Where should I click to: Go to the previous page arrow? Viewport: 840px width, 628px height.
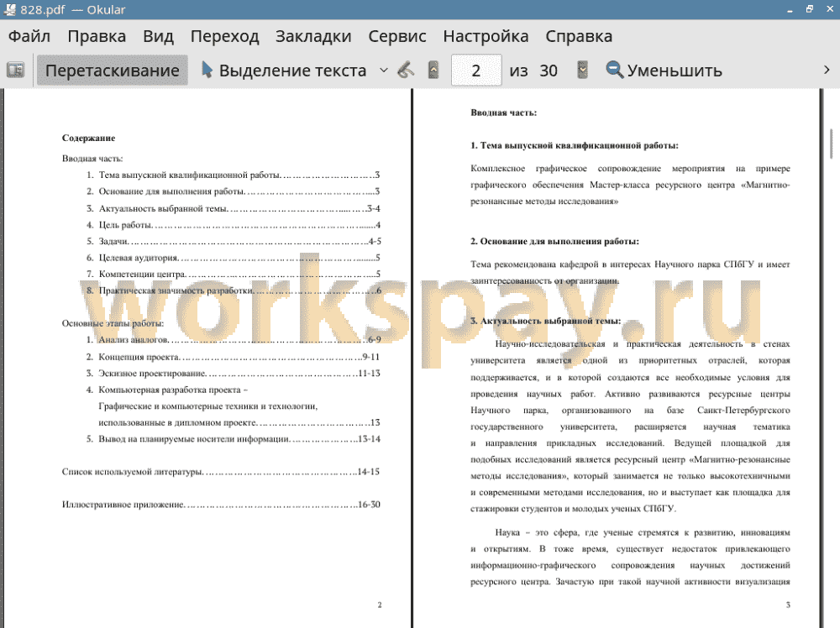click(433, 71)
